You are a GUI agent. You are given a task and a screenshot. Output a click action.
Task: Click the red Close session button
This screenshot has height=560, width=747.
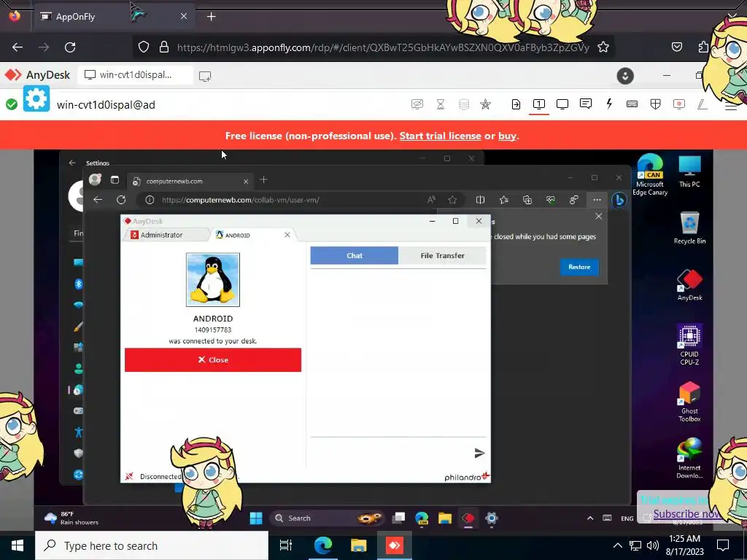tap(213, 360)
